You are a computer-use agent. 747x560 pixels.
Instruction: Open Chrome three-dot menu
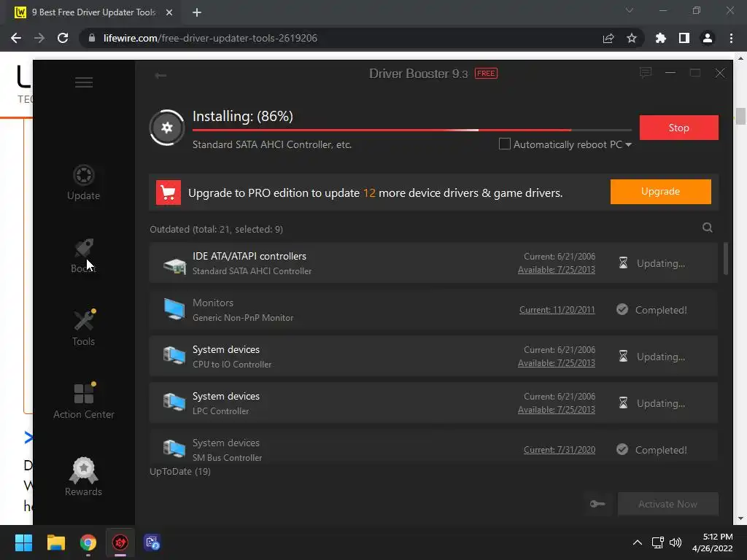click(731, 38)
